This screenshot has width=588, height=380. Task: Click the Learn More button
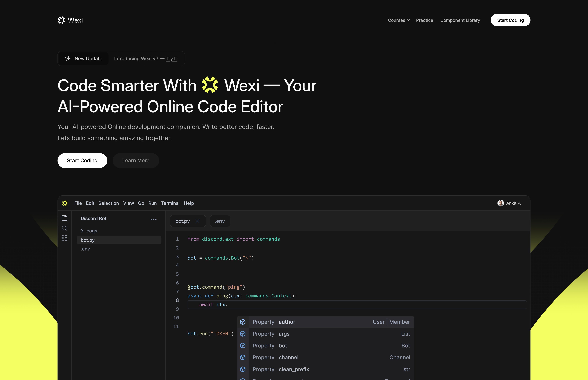point(136,161)
